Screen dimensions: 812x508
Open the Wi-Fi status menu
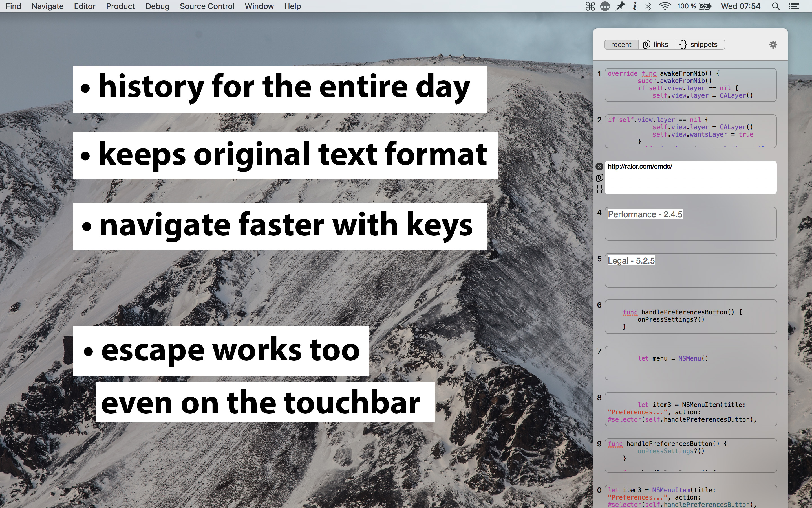pyautogui.click(x=665, y=6)
